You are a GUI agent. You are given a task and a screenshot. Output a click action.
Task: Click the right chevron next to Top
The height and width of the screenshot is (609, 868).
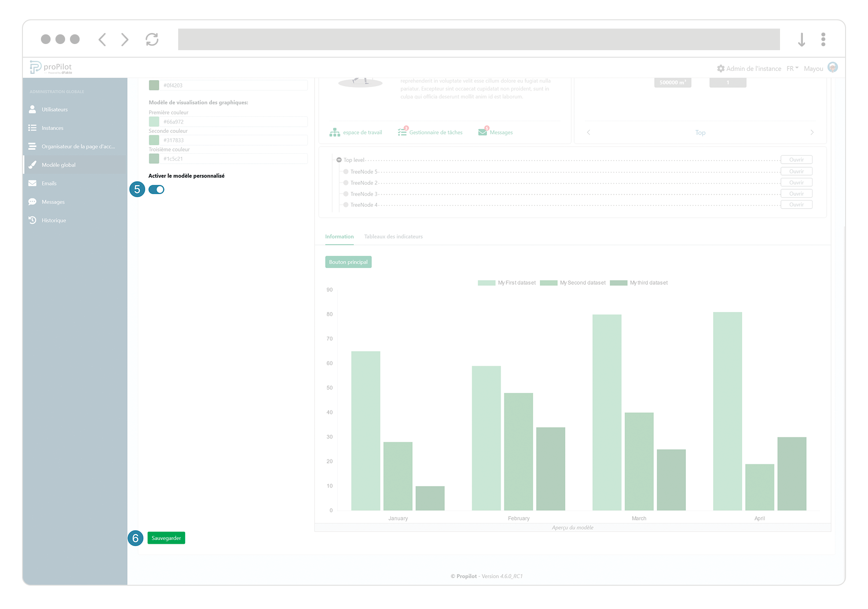click(x=812, y=132)
